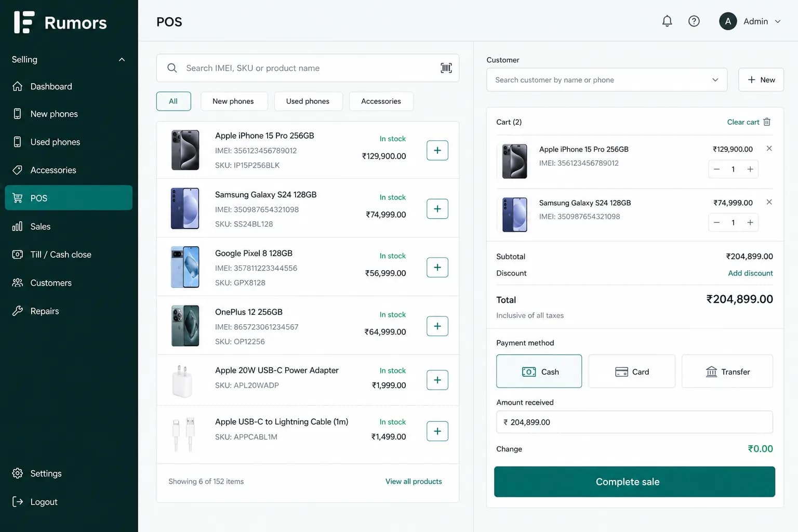Open Till / Cash close
The image size is (798, 532).
click(x=69, y=255)
